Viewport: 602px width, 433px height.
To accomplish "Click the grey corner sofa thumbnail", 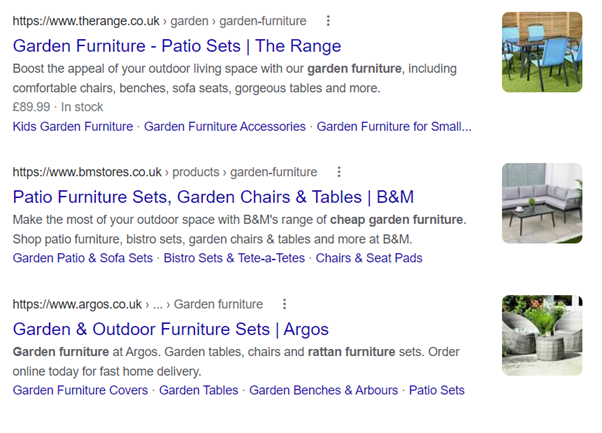I will 542,204.
